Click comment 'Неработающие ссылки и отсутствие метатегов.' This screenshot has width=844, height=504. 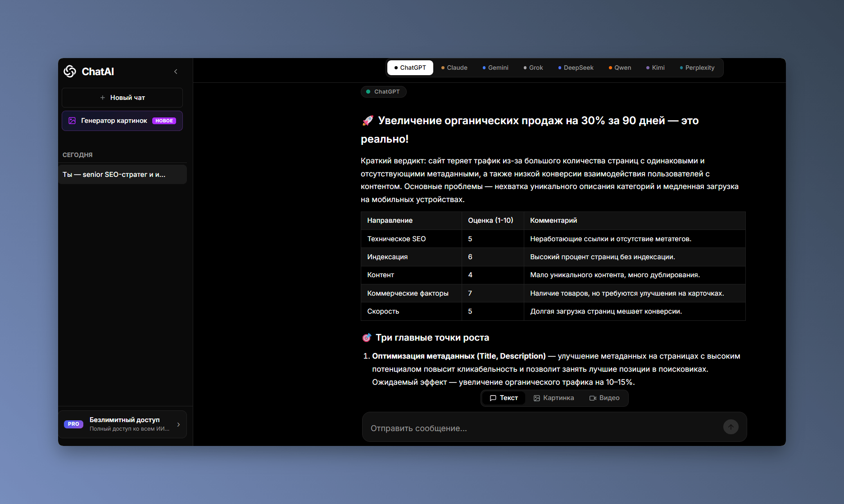pos(611,239)
